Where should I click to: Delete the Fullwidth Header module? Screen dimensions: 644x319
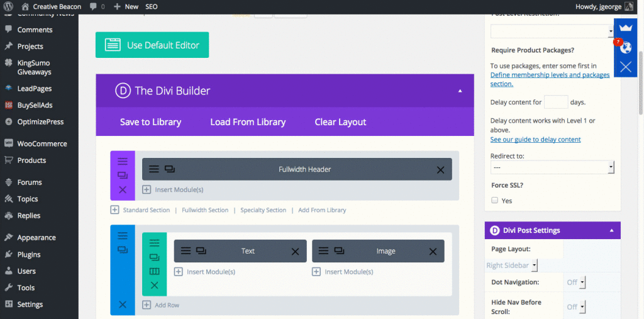point(440,169)
